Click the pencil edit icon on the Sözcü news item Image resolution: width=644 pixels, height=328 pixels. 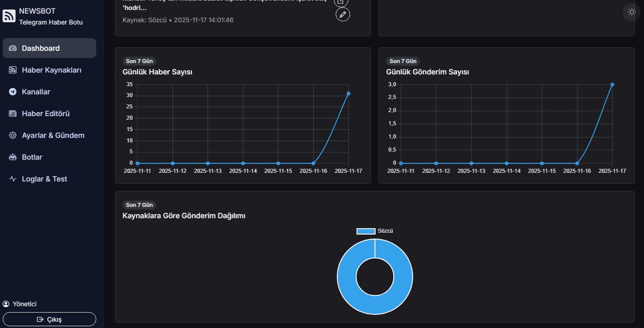click(x=343, y=15)
